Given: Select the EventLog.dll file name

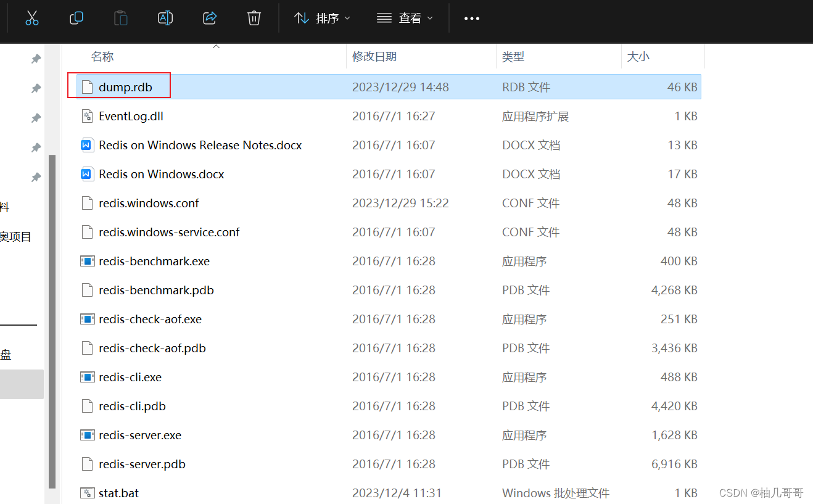Looking at the screenshot, I should coord(131,116).
